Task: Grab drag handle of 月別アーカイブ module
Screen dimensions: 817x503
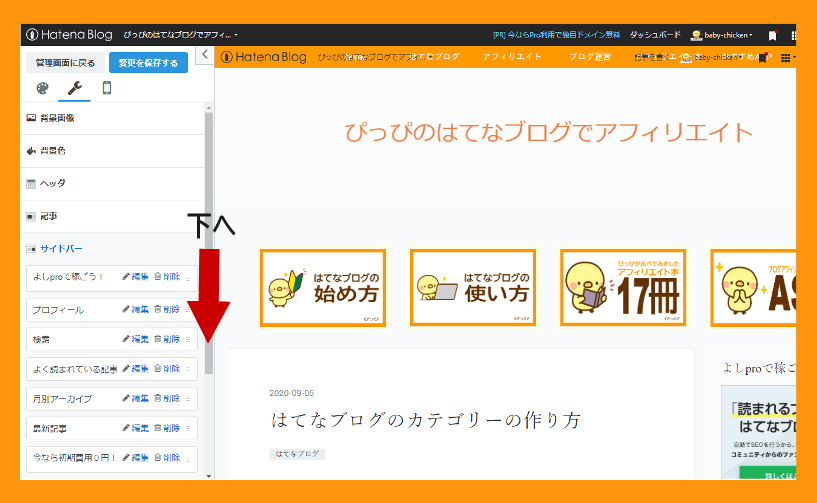Action: (188, 399)
